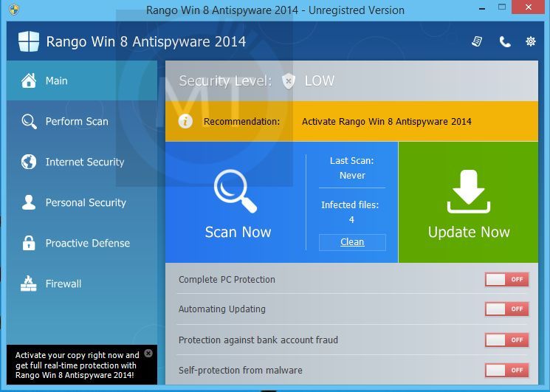Click the home icon beside Main

point(29,80)
